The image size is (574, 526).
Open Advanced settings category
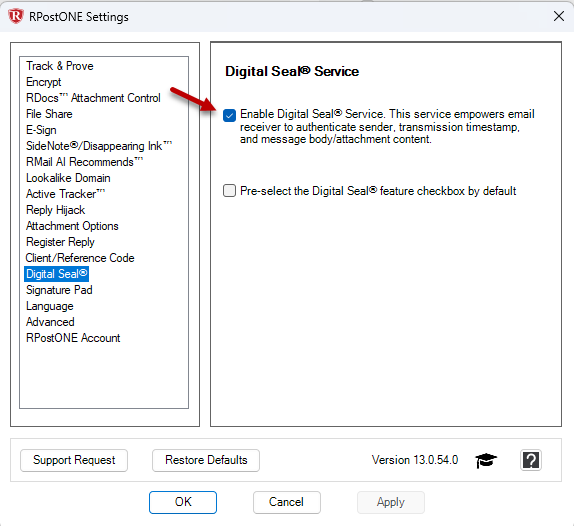pos(50,322)
